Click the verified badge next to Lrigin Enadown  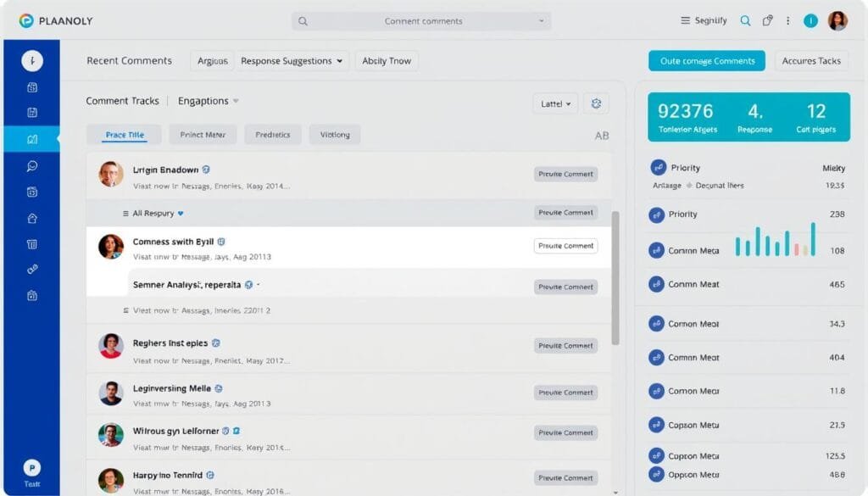[207, 170]
